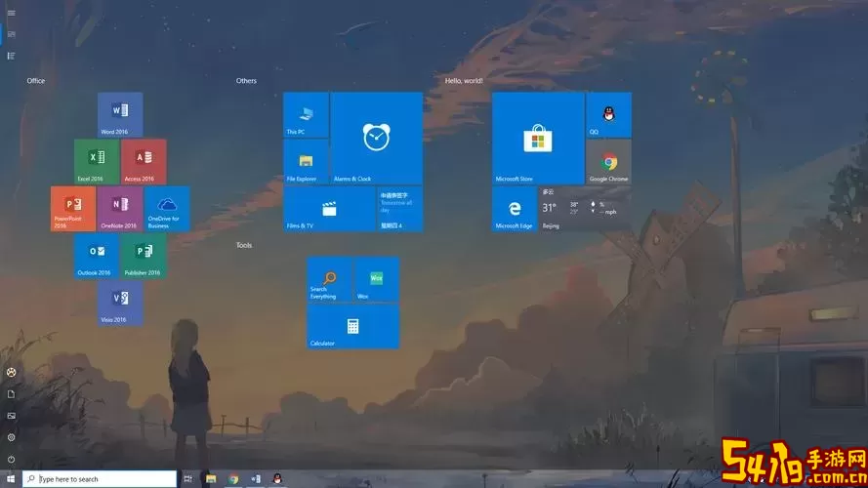Select the 'Tools' group heading
The image size is (868, 488).
tap(244, 245)
